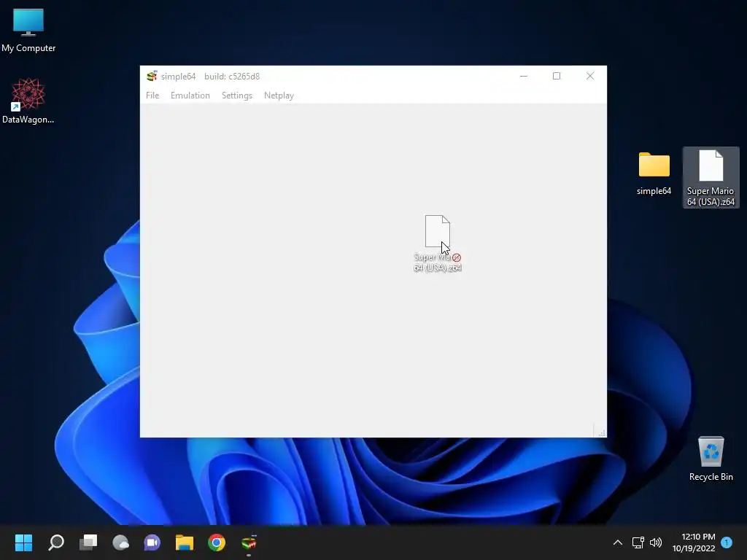Viewport: 747px width, 560px height.
Task: Open clock and date flyout
Action: coord(694,542)
